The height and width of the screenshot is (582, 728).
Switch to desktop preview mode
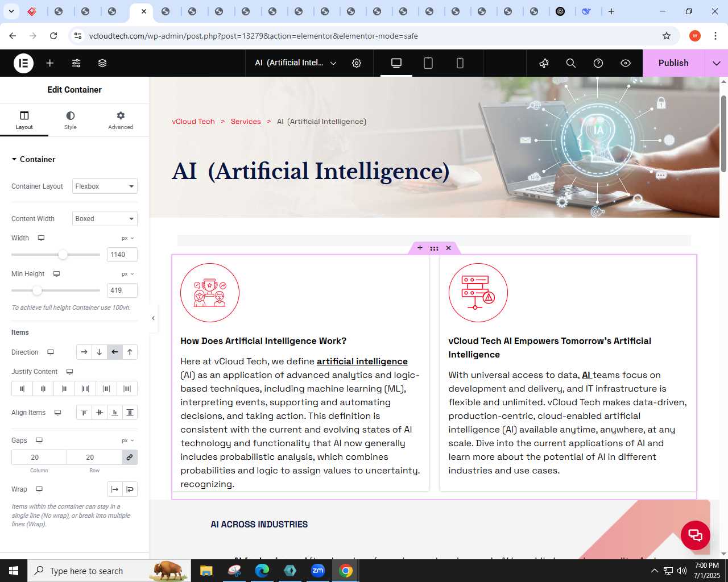coord(396,63)
